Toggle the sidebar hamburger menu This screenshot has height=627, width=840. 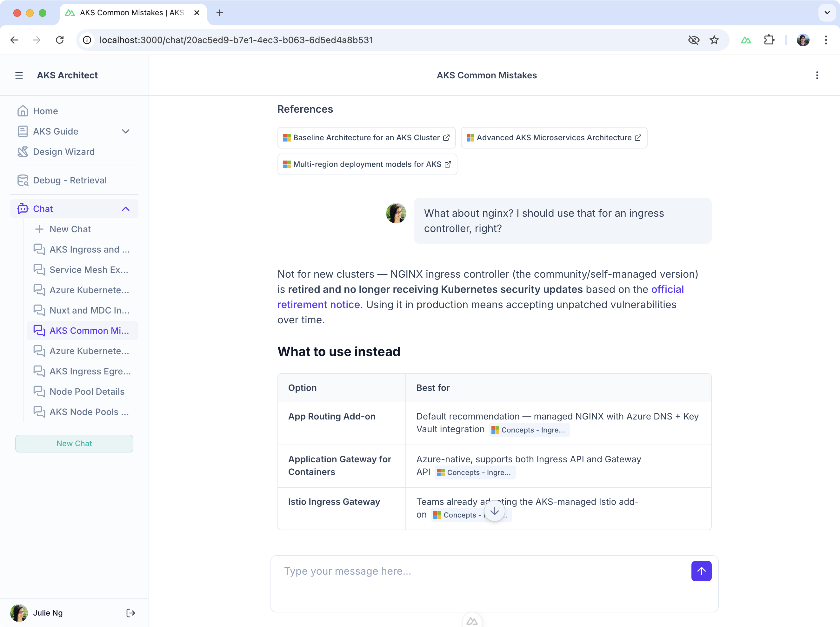click(19, 75)
